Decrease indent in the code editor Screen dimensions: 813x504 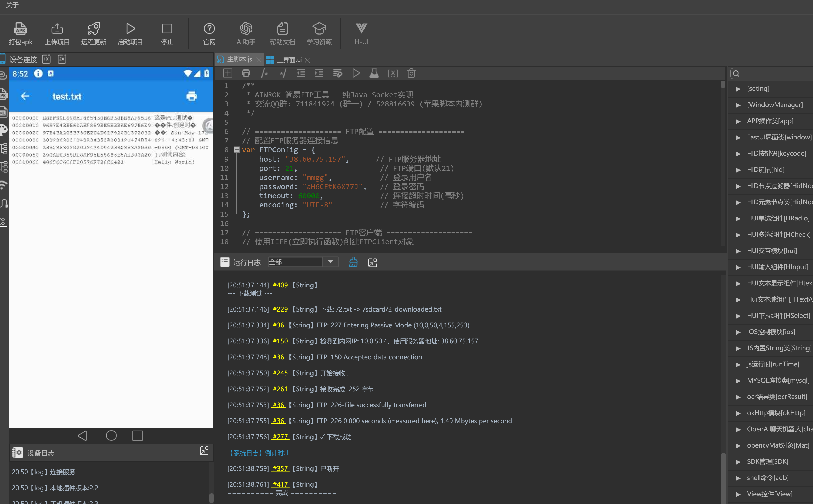(x=301, y=73)
